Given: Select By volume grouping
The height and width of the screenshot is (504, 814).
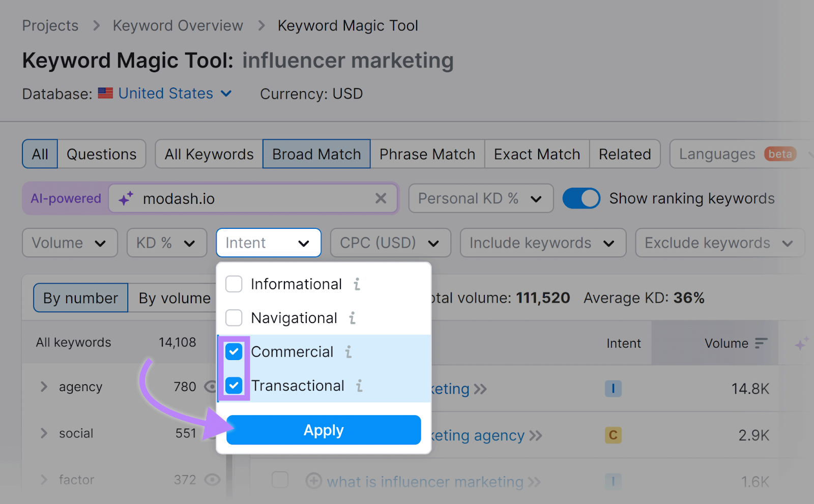Looking at the screenshot, I should (175, 298).
